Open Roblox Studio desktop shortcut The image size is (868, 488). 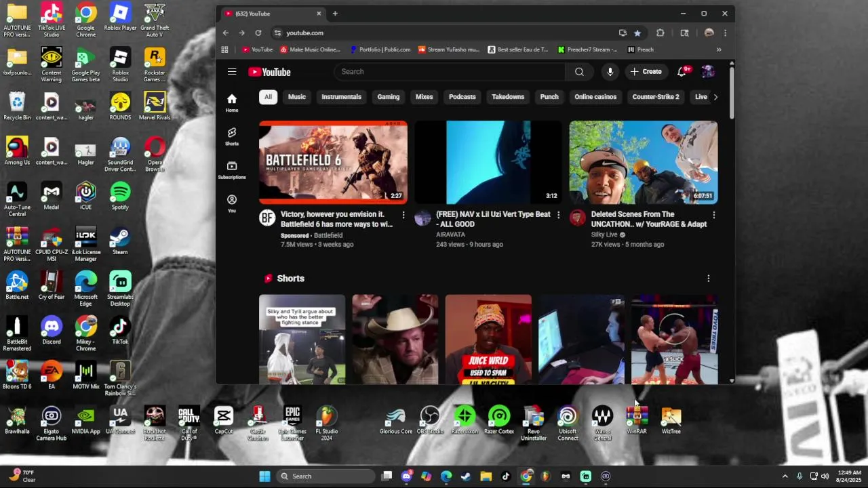coord(120,65)
